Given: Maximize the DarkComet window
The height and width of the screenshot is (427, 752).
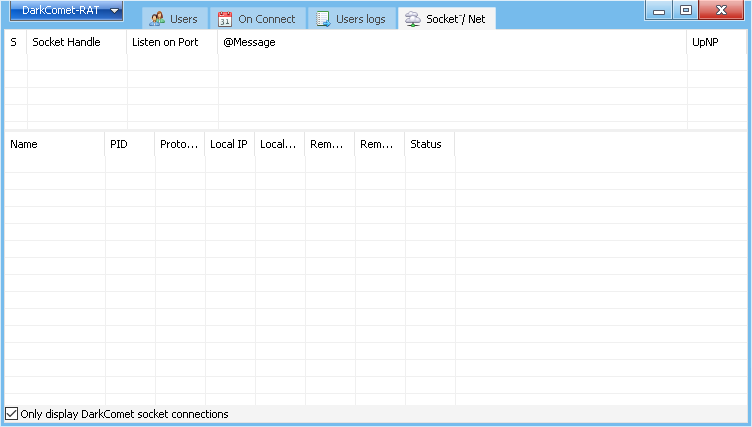Looking at the screenshot, I should coord(686,10).
